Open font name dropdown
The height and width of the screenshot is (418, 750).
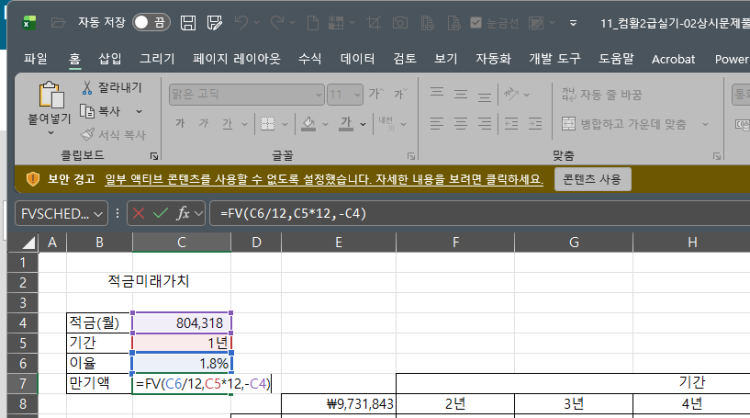pos(319,95)
